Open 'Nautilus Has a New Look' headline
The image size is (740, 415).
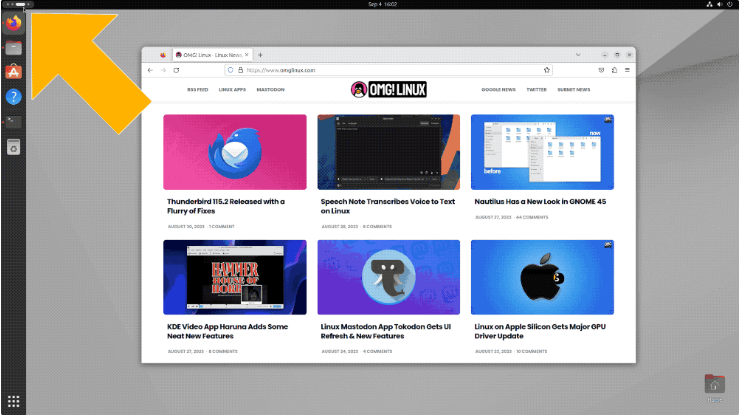[x=540, y=202]
